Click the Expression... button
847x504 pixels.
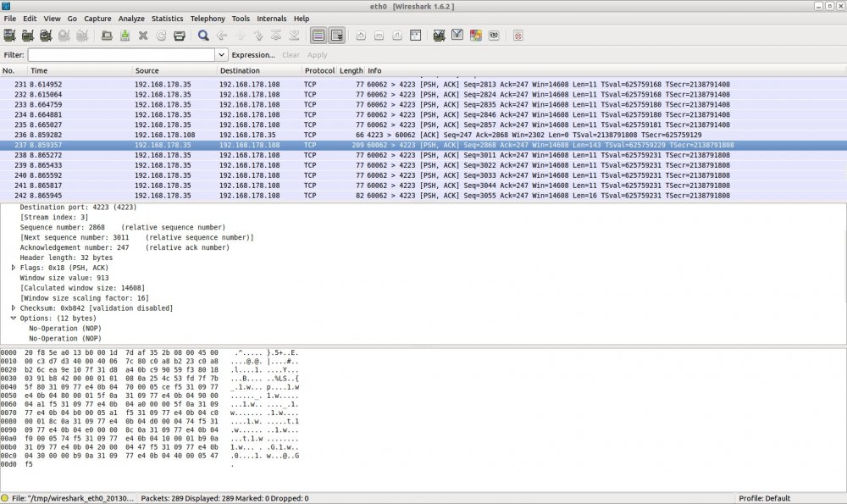pos(253,55)
